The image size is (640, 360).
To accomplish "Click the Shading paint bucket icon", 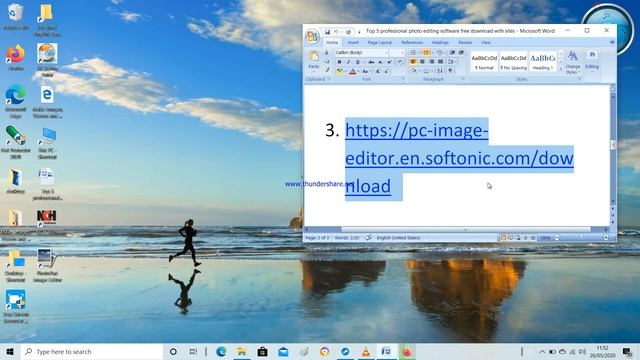I will (x=413, y=70).
